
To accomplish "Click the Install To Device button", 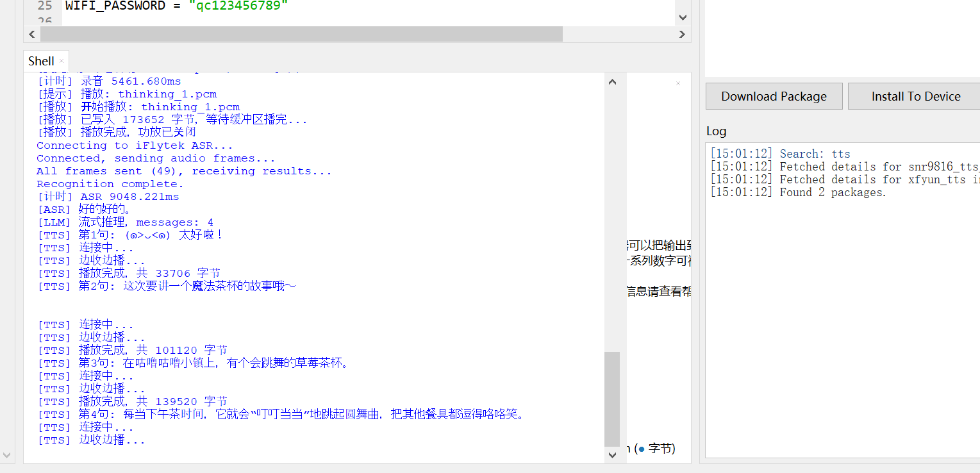I will point(915,95).
